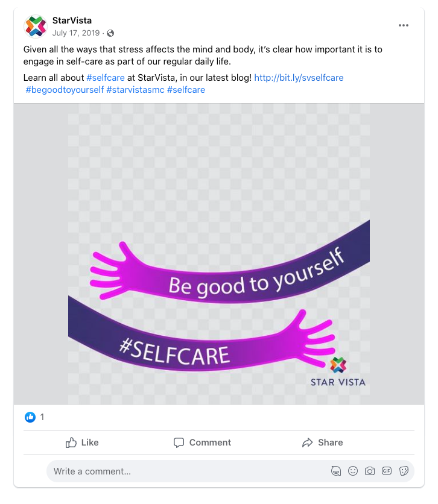Click the blue like reaction icon
Image resolution: width=438 pixels, height=504 pixels.
click(x=30, y=417)
